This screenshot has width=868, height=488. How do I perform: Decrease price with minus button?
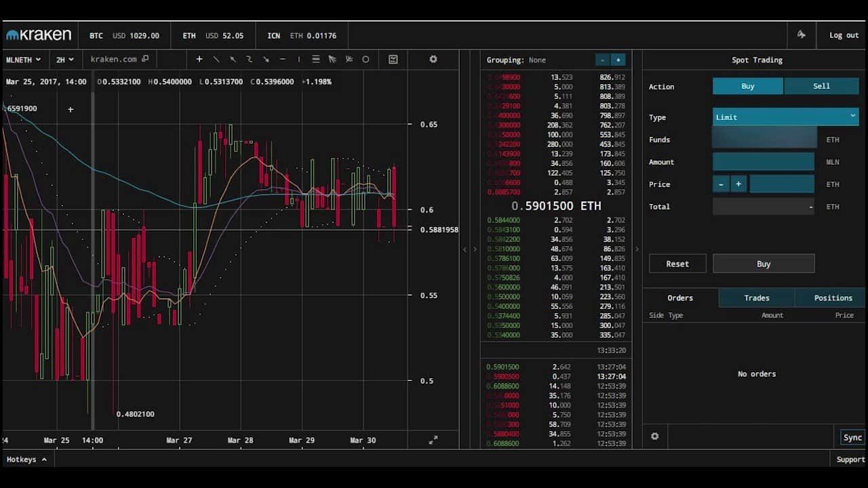coord(721,184)
